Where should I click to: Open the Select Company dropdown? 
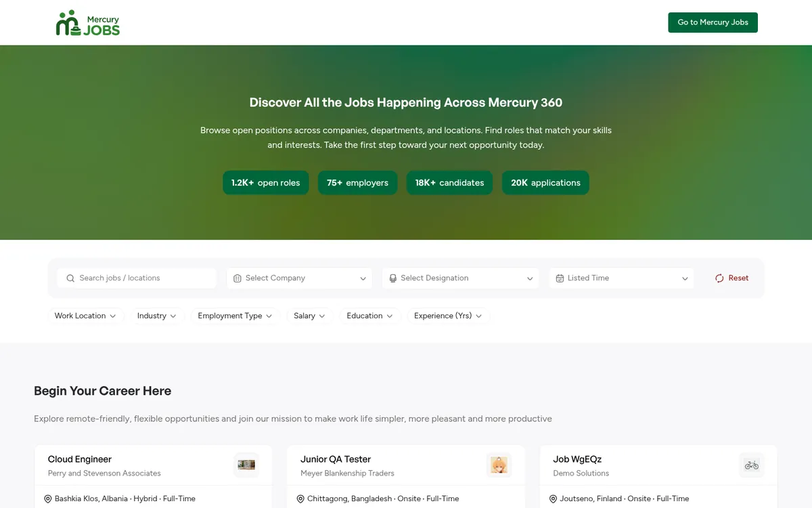click(x=300, y=278)
